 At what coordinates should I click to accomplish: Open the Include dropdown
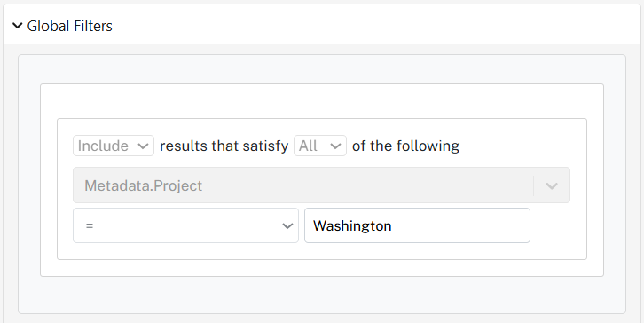click(114, 146)
